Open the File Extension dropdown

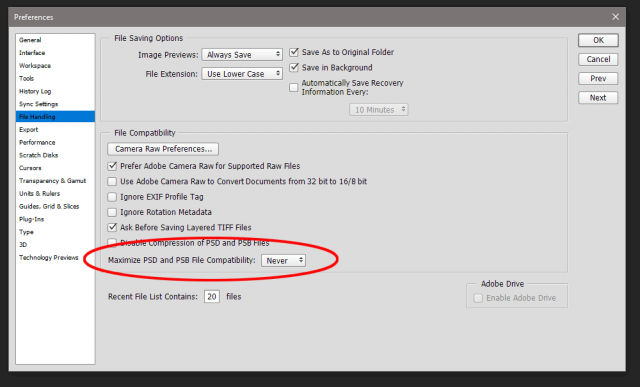242,74
